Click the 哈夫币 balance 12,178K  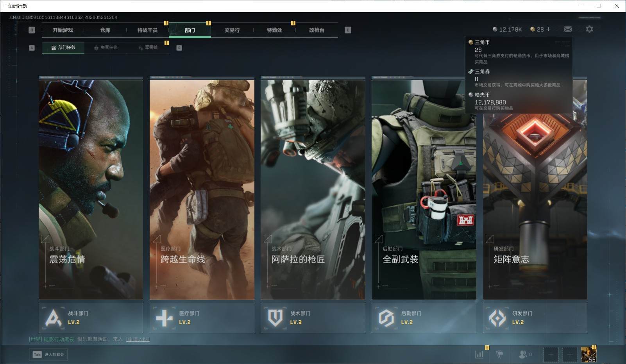point(507,29)
